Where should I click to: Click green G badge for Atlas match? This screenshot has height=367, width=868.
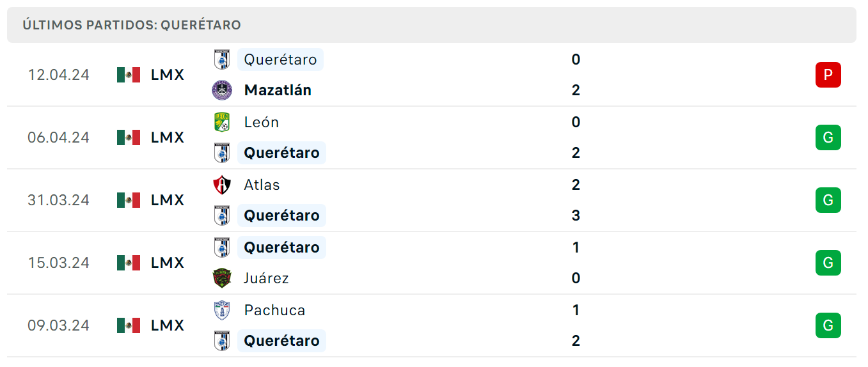828,200
